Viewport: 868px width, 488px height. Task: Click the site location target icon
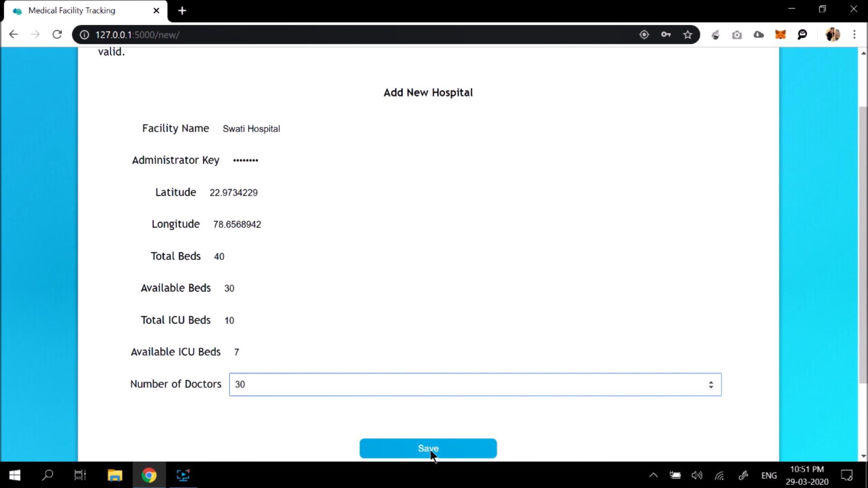click(644, 34)
